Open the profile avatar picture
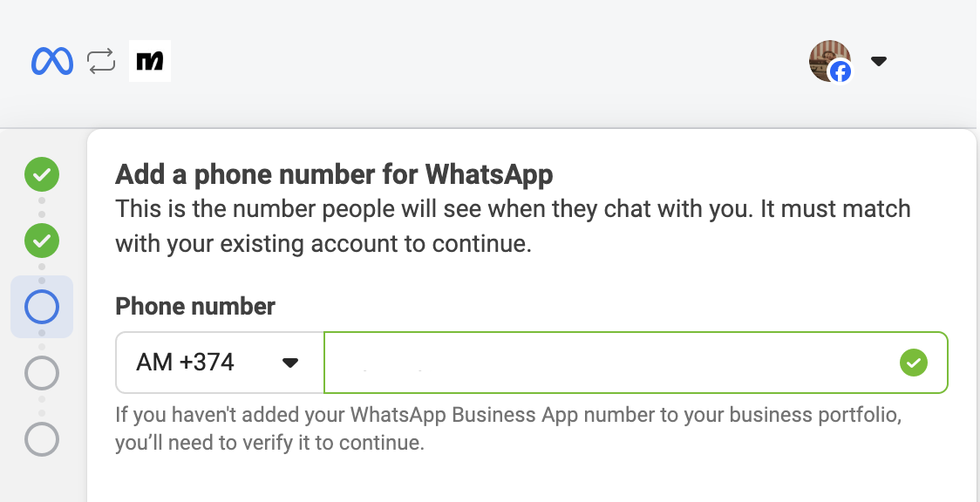 [x=827, y=58]
